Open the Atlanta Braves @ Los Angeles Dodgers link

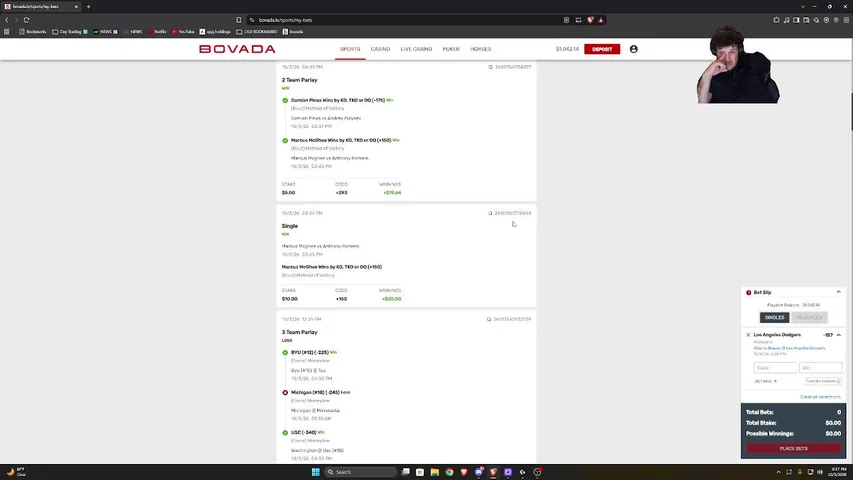[x=789, y=348]
